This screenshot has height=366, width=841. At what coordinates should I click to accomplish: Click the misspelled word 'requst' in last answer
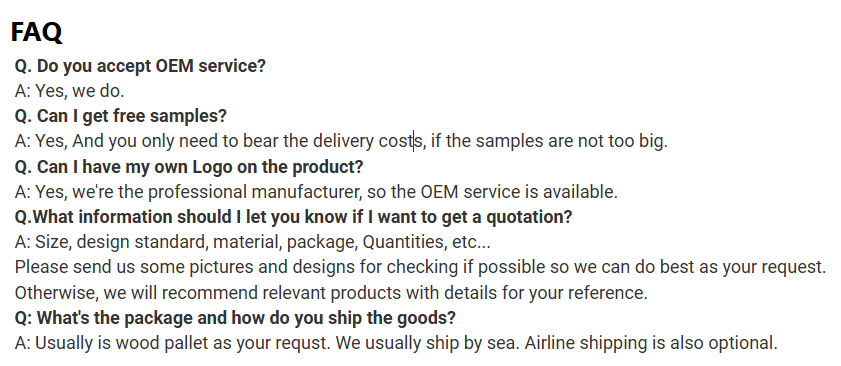pyautogui.click(x=301, y=343)
